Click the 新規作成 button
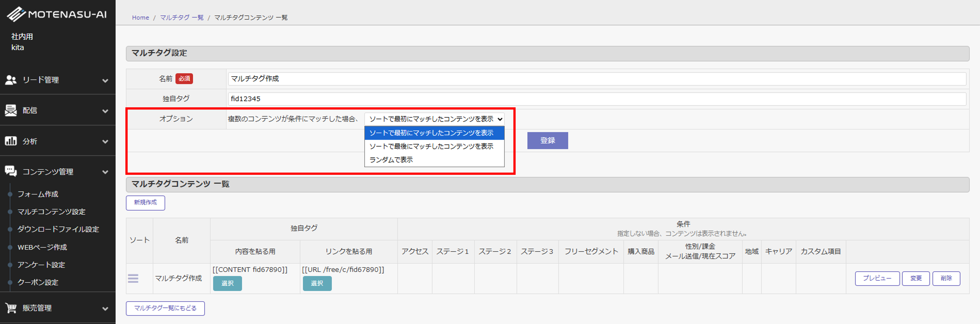This screenshot has height=324, width=980. 145,203
